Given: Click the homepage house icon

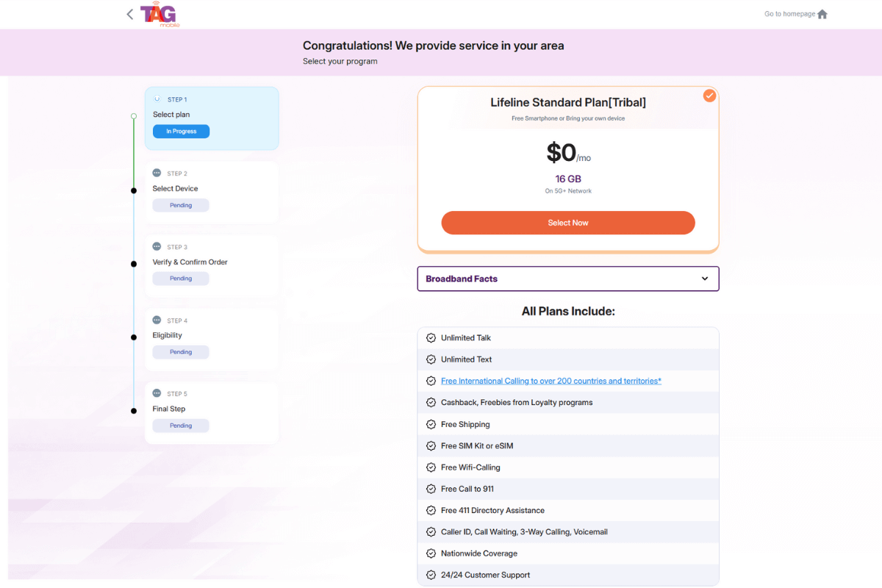Looking at the screenshot, I should tap(822, 14).
